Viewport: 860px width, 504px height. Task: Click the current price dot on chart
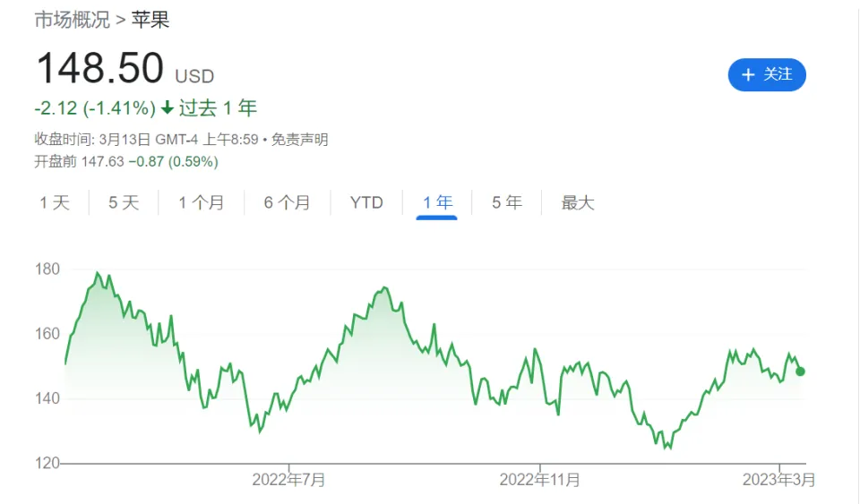pos(800,372)
